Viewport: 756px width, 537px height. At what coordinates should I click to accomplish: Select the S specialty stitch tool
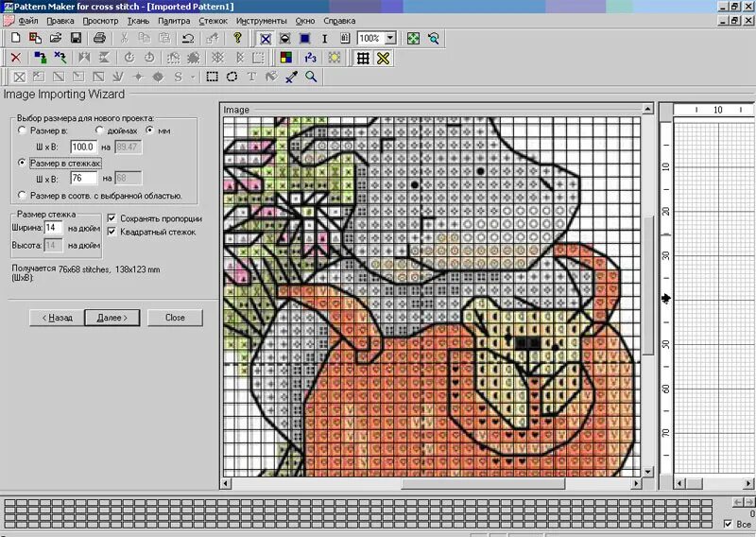[179, 77]
